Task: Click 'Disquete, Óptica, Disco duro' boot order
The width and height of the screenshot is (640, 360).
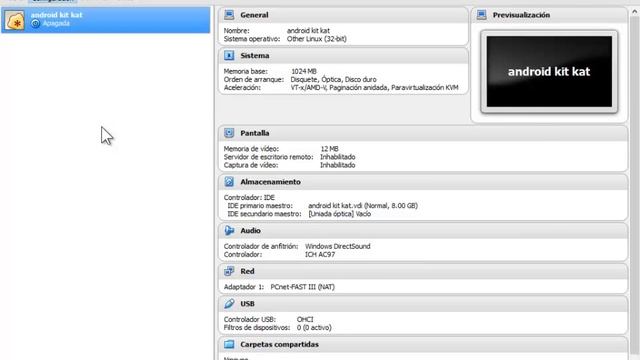Action: coord(333,80)
